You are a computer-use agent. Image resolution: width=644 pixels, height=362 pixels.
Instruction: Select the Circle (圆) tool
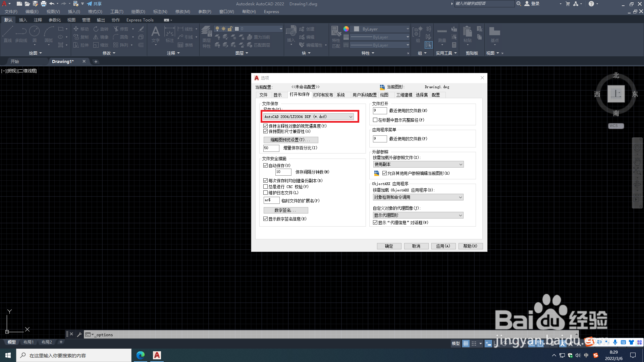35,34
